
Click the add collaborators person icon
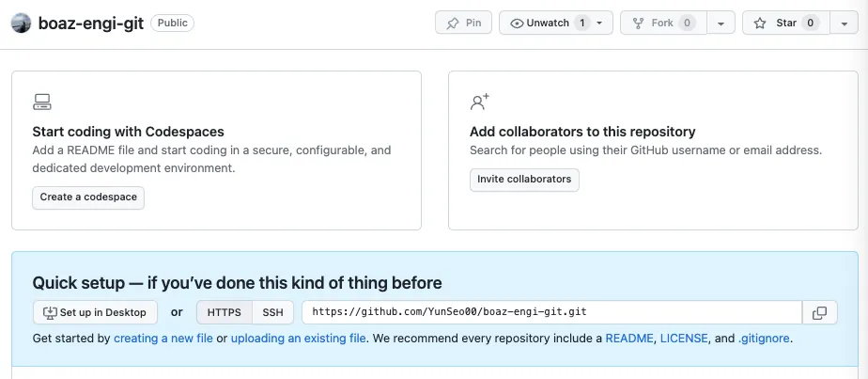(479, 102)
